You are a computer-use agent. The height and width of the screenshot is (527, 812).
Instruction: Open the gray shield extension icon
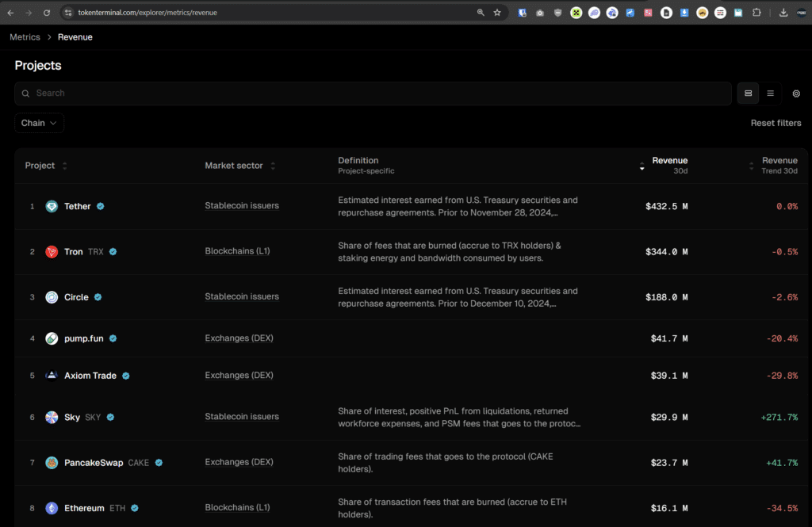(x=557, y=13)
